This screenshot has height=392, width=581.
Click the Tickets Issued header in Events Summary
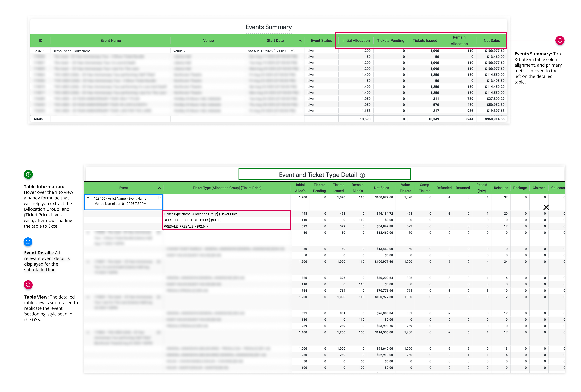coord(425,40)
